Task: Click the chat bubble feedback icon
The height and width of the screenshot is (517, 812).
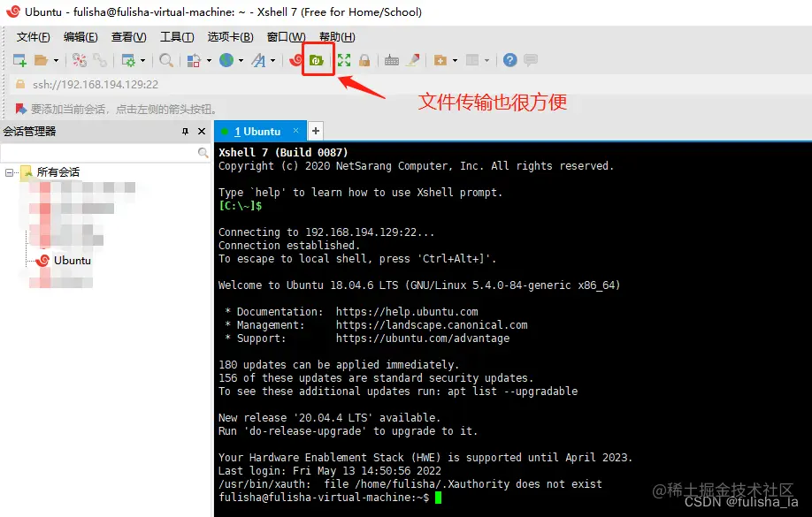Action: pyautogui.click(x=531, y=61)
